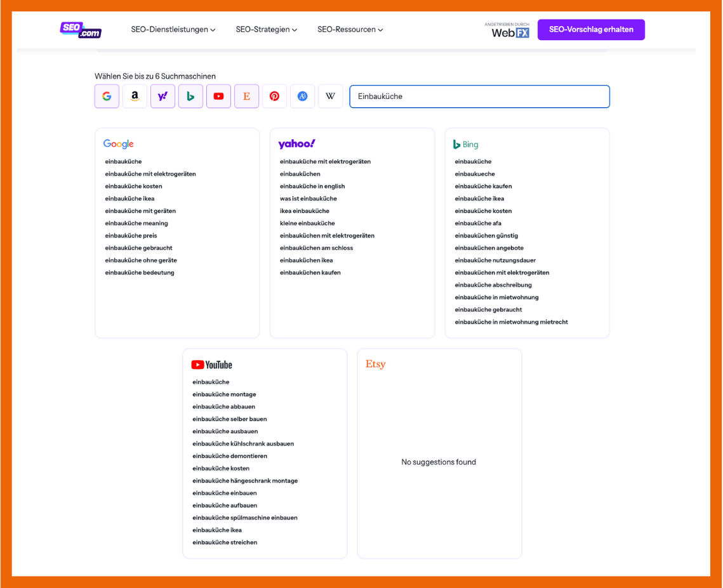This screenshot has height=588, width=723.
Task: Click the SEO.com logo
Action: pos(81,29)
